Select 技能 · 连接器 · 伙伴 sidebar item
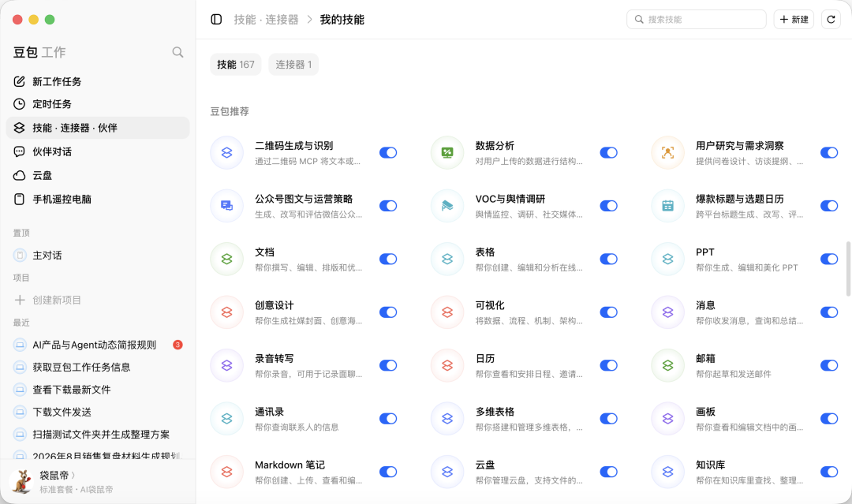Screen dimensions: 852x504 (x=98, y=128)
